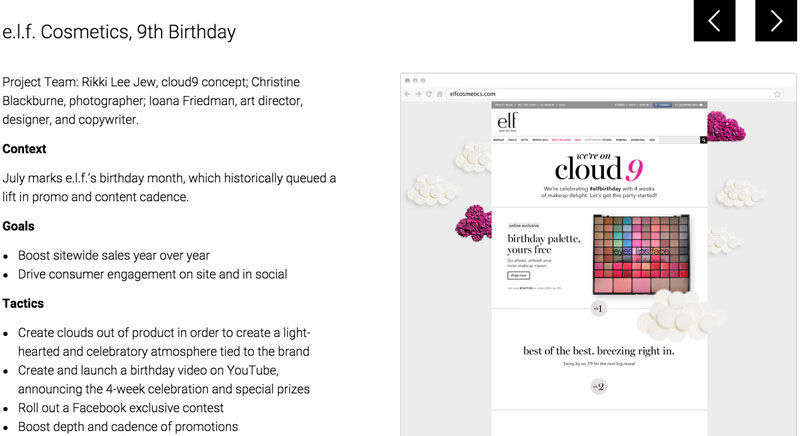Click the browser back arrow in mockup

(407, 93)
